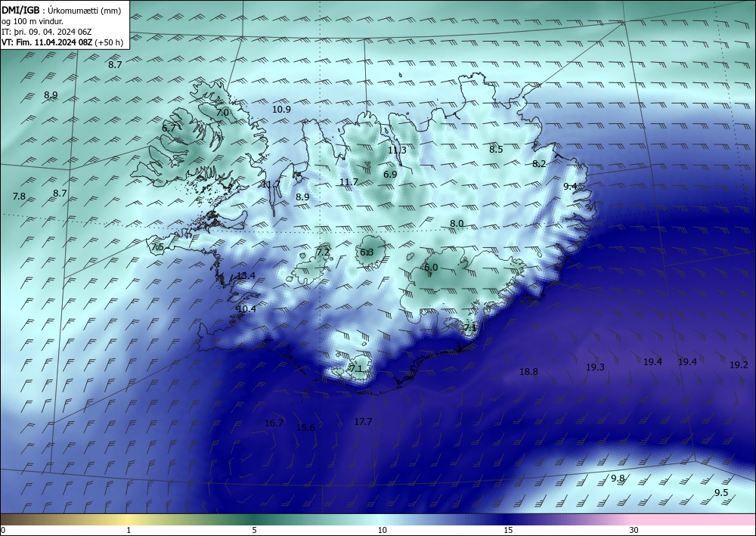The height and width of the screenshot is (536, 756).
Task: Click the 10.4 value on the map
Action: [247, 309]
